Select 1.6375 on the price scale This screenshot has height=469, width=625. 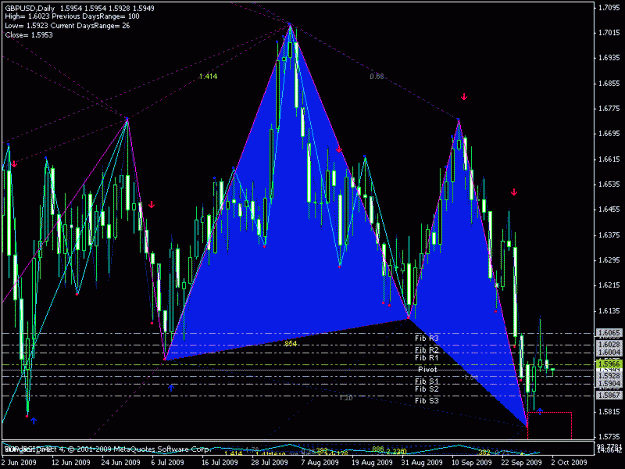609,235
